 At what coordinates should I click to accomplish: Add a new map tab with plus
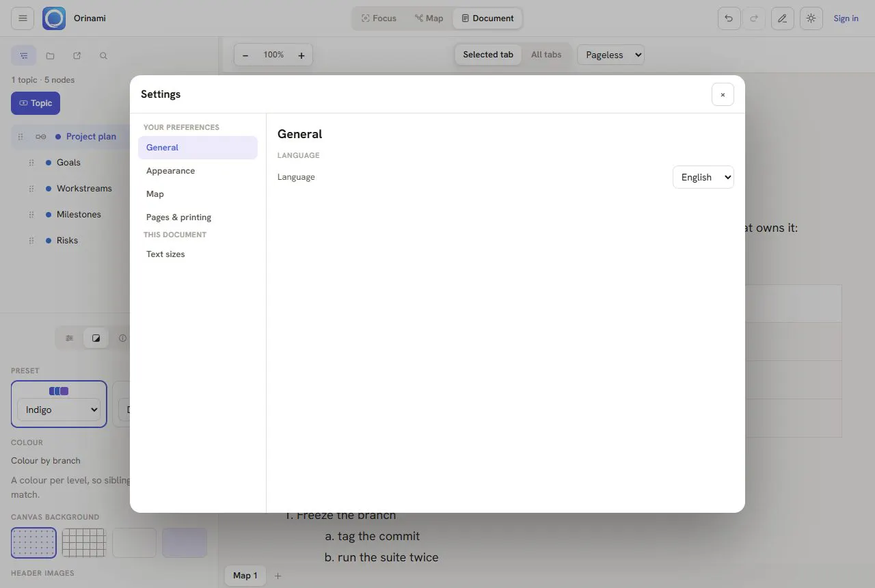click(x=278, y=576)
